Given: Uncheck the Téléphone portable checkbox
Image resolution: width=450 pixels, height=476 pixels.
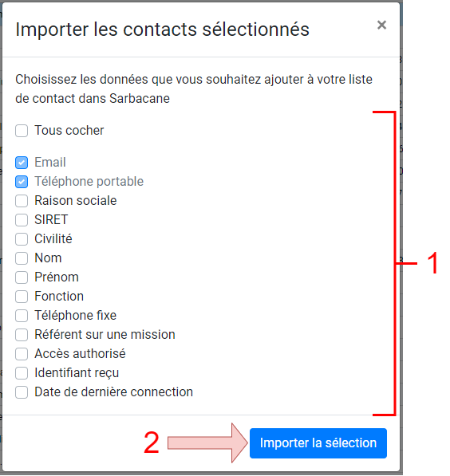Looking at the screenshot, I should (x=22, y=182).
